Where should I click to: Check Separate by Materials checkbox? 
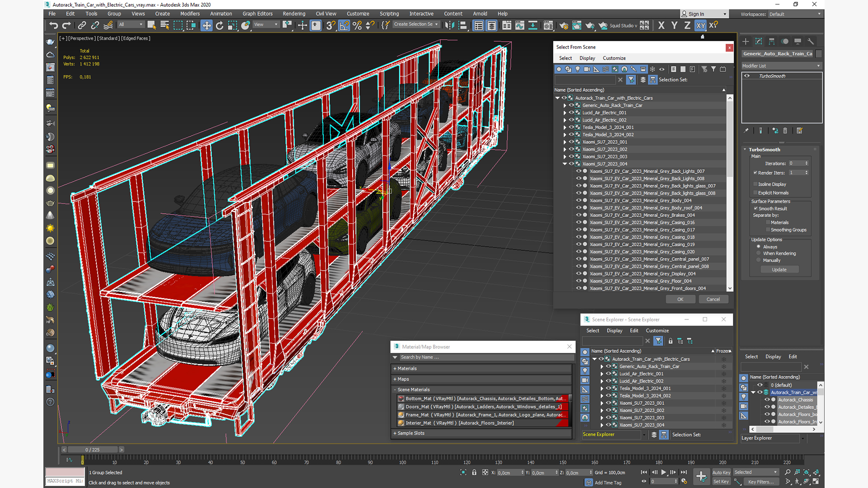pyautogui.click(x=768, y=222)
